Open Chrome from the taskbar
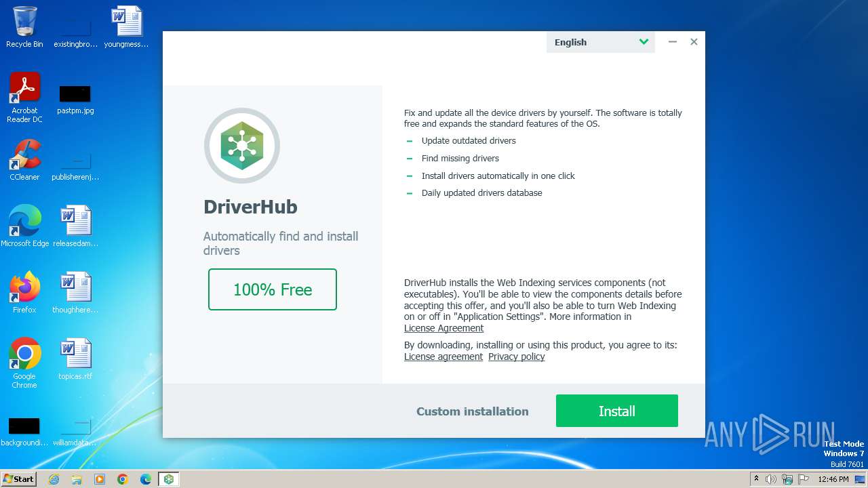The width and height of the screenshot is (868, 488). 123,479
